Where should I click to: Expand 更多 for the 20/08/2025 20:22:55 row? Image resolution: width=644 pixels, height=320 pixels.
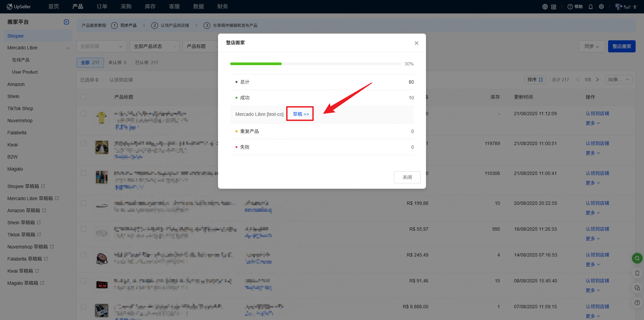[593, 213]
